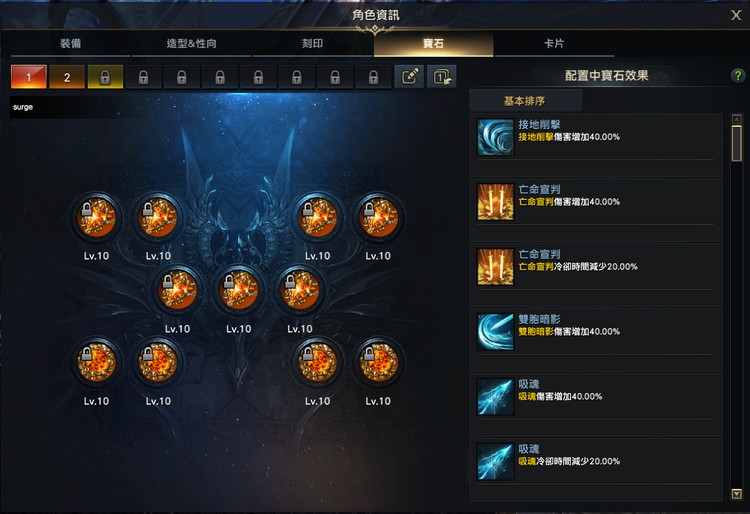Click the scrollbar up arrow
Image resolution: width=750 pixels, height=514 pixels.
[x=737, y=119]
